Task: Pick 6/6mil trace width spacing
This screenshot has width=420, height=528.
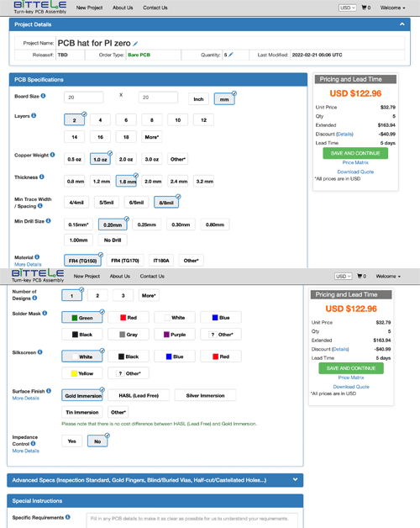Action: click(136, 203)
